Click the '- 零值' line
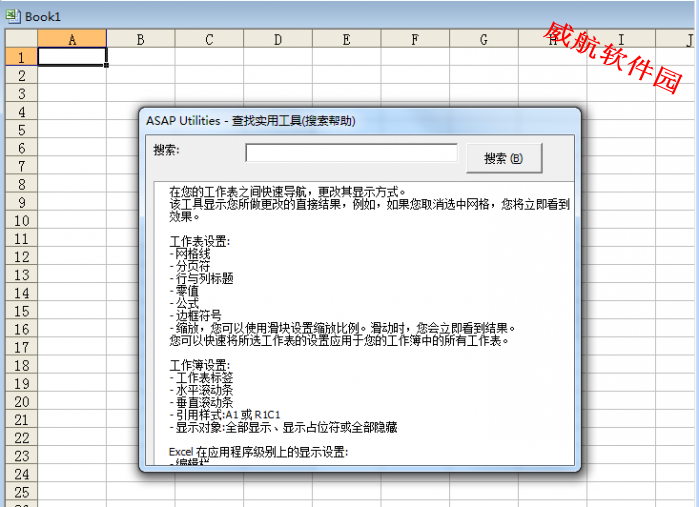Image resolution: width=699 pixels, height=507 pixels. [184, 291]
